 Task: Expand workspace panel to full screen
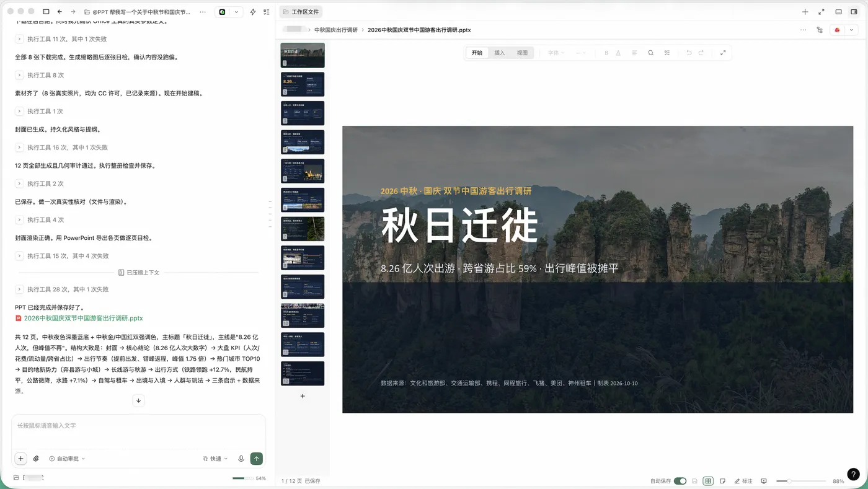coord(821,12)
